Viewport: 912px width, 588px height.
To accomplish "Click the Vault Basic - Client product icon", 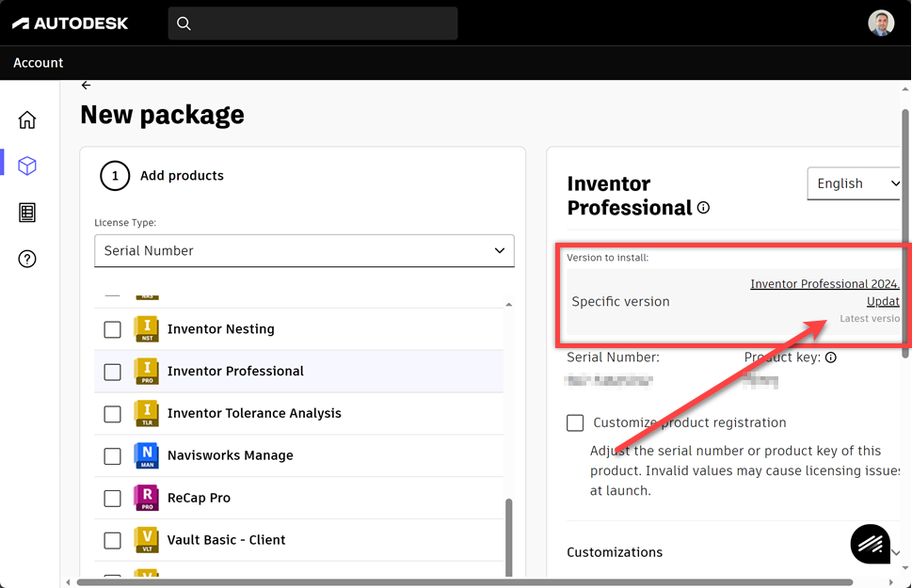I will click(146, 540).
